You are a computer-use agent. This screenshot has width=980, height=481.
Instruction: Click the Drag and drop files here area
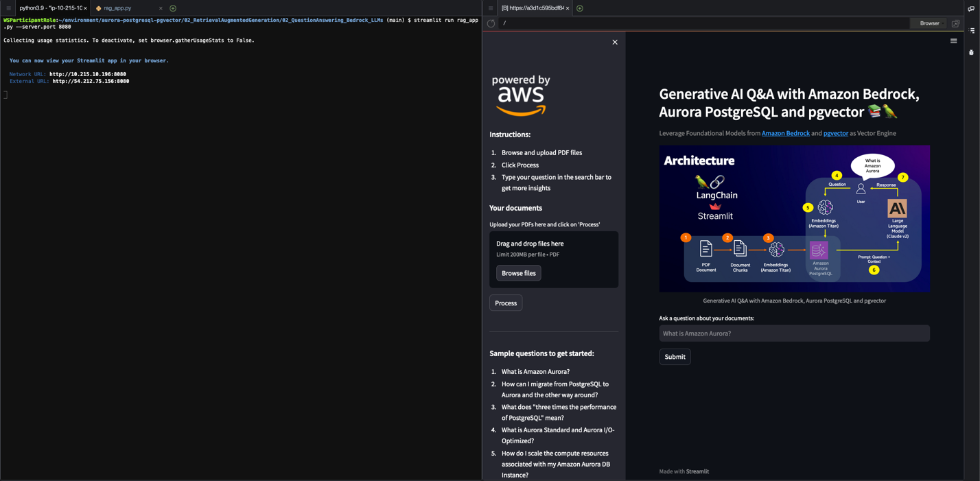[554, 259]
